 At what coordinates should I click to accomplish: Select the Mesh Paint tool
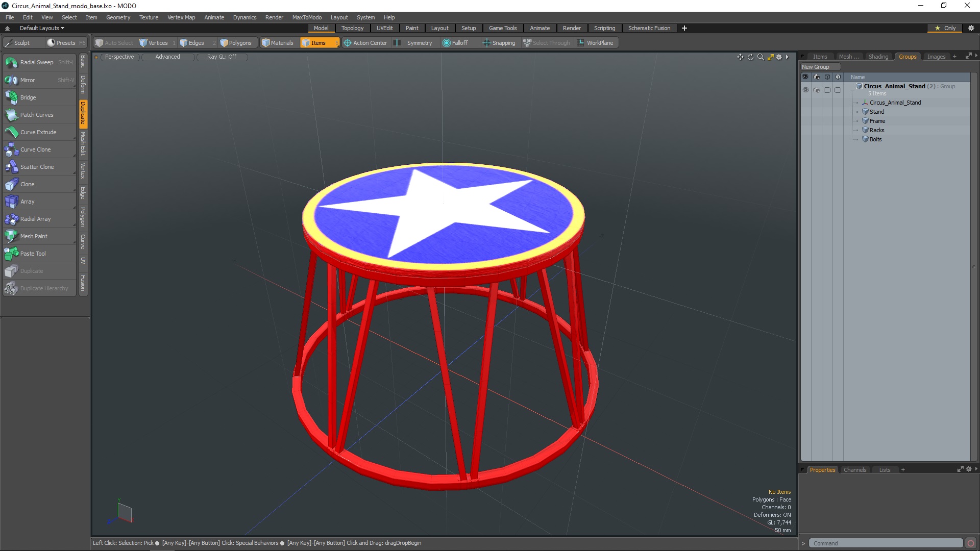[x=34, y=236]
